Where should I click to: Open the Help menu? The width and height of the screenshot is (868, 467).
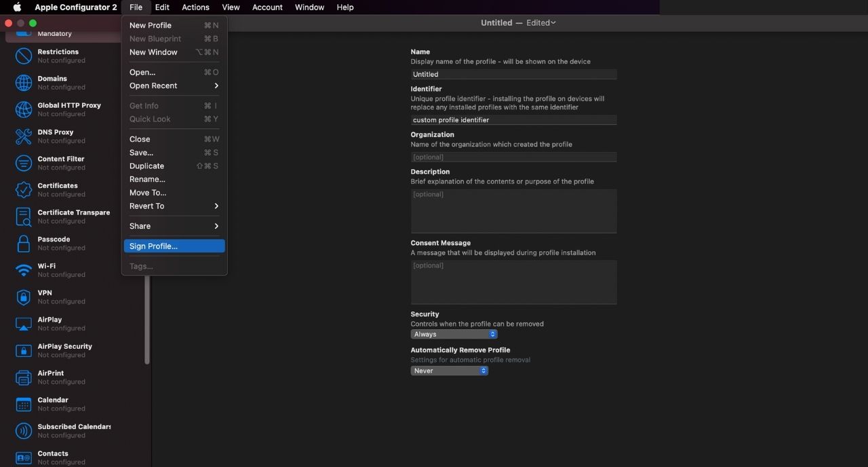[345, 7]
